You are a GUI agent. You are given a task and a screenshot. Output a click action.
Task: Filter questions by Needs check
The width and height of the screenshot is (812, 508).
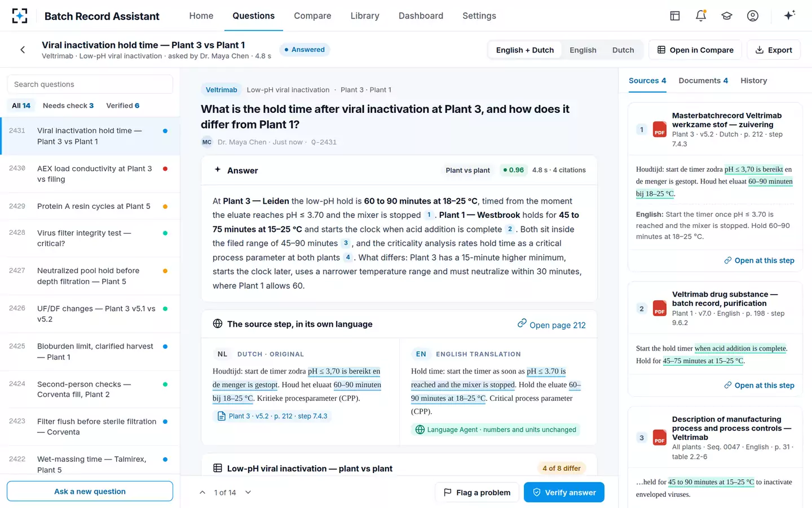(68, 106)
